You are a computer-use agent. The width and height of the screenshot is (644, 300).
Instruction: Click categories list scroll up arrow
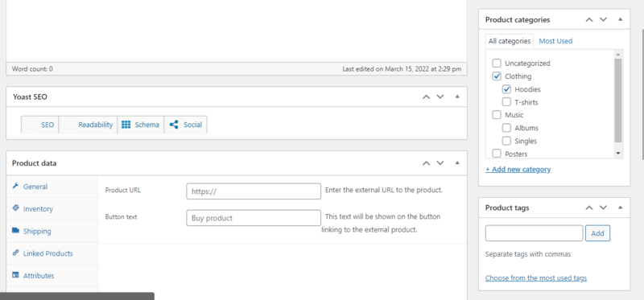618,54
